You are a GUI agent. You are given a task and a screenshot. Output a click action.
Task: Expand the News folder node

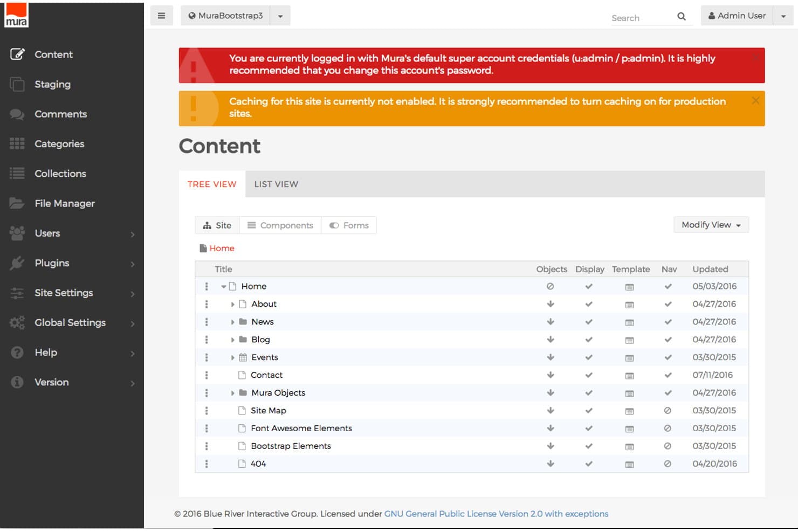tap(232, 322)
